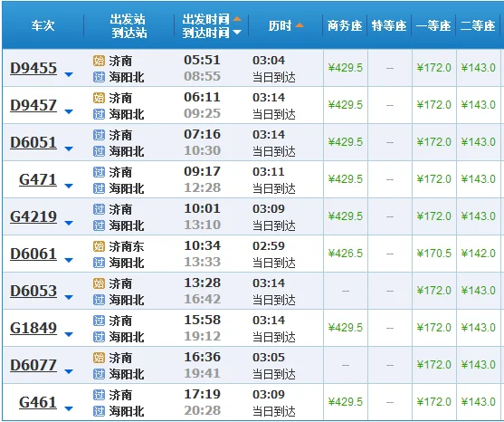Click arrival time 20:28
This screenshot has width=504, height=422.
click(202, 411)
